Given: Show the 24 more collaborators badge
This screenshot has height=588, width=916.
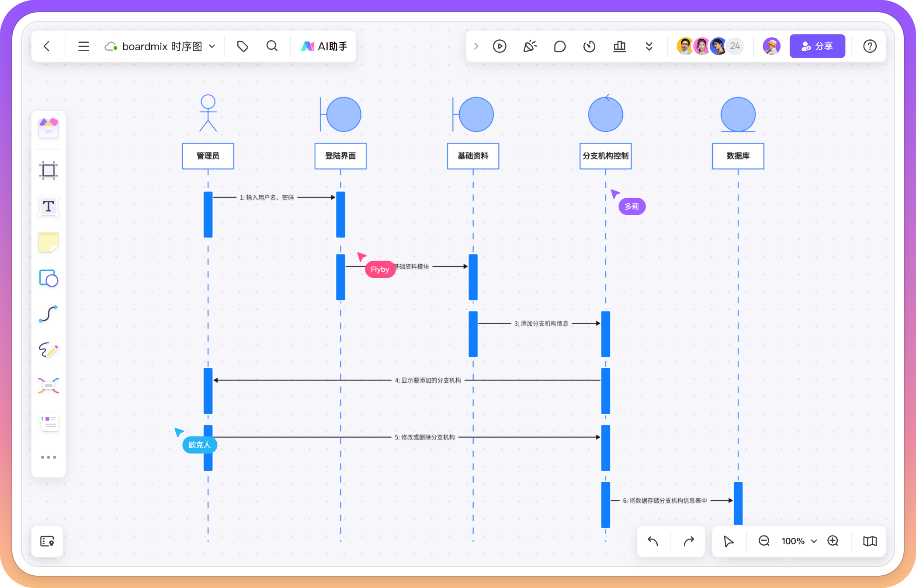Looking at the screenshot, I should pos(735,46).
